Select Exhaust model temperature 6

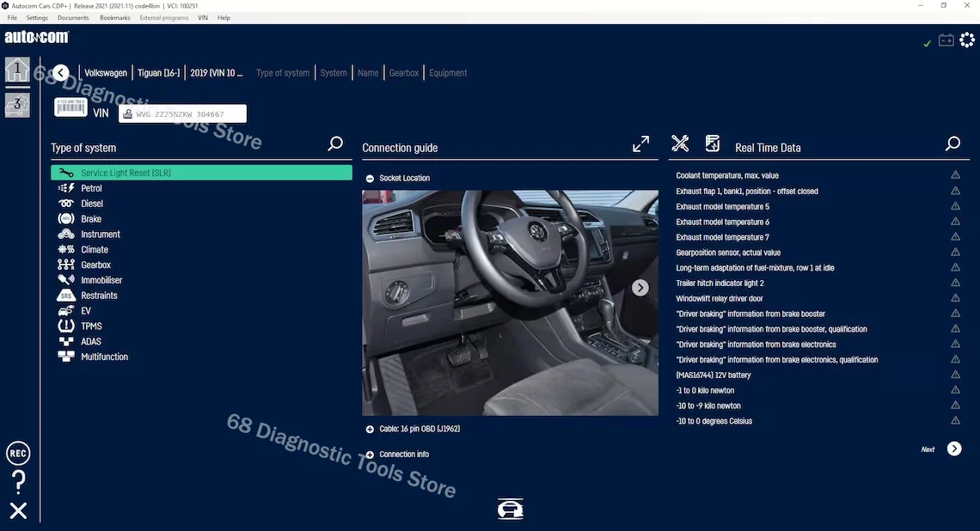(722, 222)
